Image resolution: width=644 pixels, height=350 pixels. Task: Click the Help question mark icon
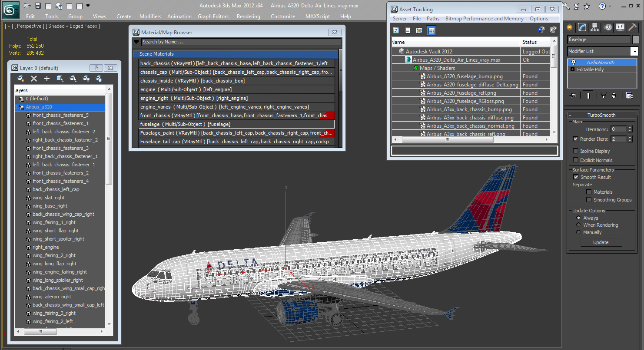pos(602,6)
